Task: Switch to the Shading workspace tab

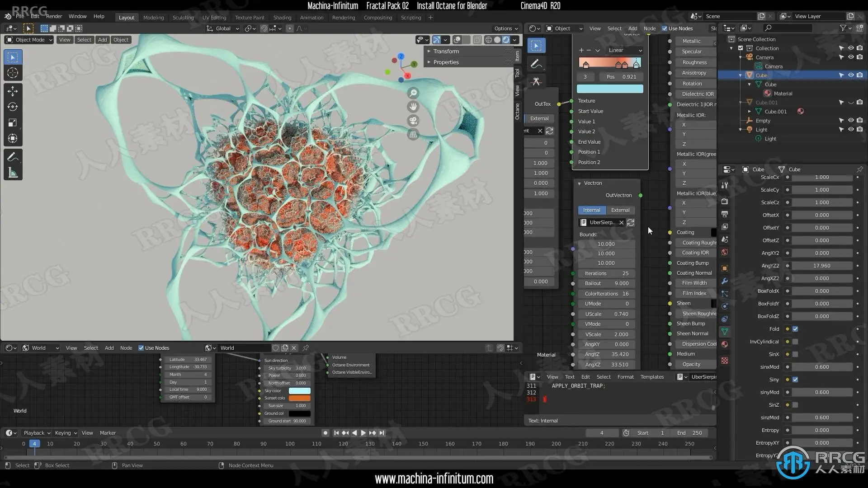Action: 282,18
